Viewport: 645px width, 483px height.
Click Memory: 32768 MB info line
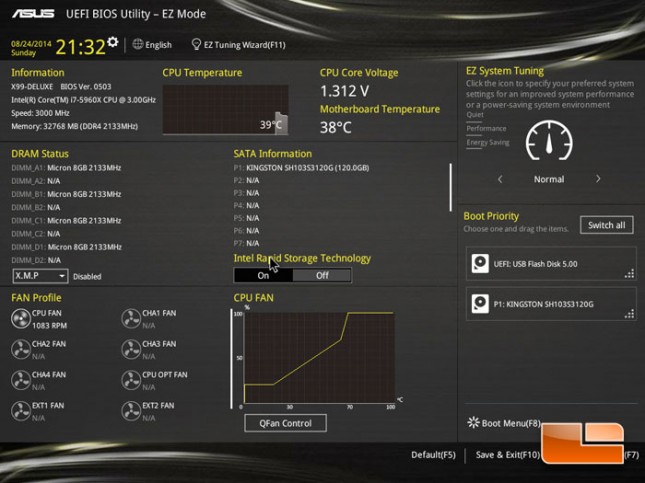click(x=74, y=126)
